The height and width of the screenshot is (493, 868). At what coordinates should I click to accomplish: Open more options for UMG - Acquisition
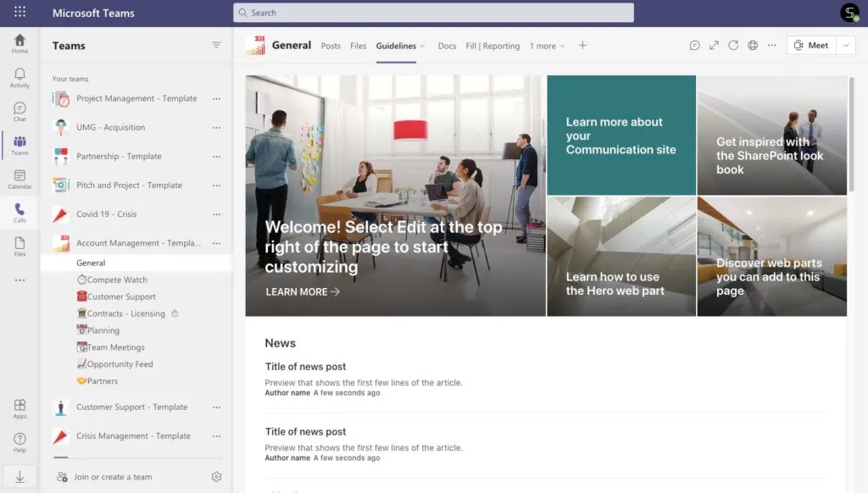tap(216, 127)
